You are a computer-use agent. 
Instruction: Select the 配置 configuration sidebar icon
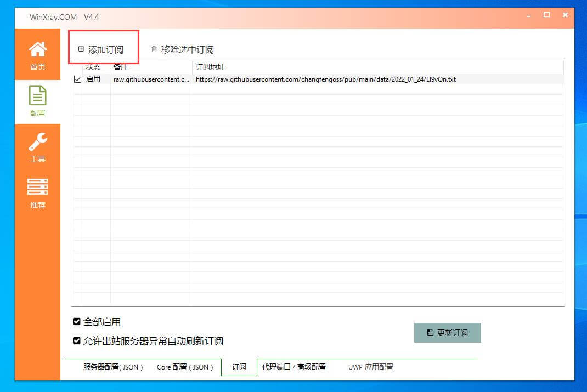37,101
